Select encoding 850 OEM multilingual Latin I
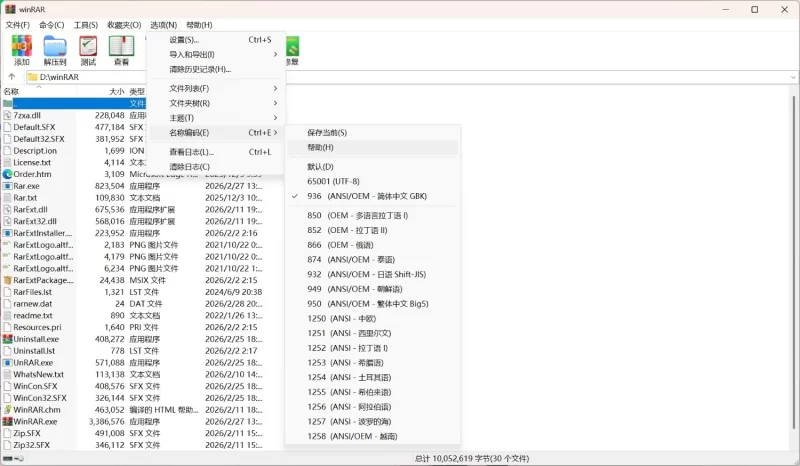The image size is (800, 466). tap(373, 215)
